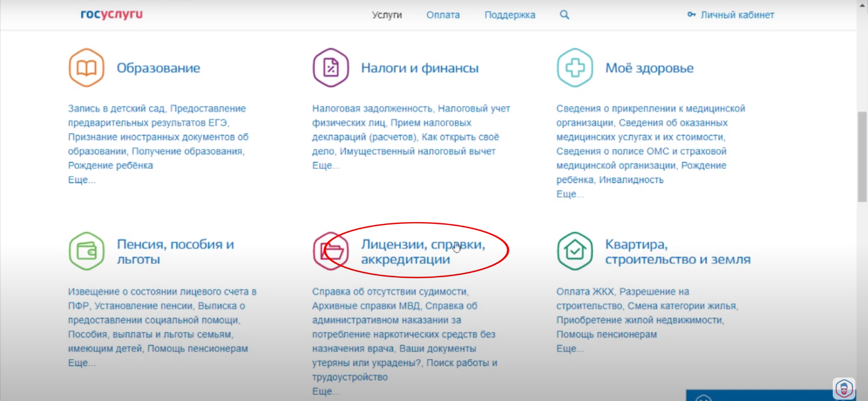The height and width of the screenshot is (401, 868).
Task: Click the robot assistant chat icon
Action: pos(844,388)
